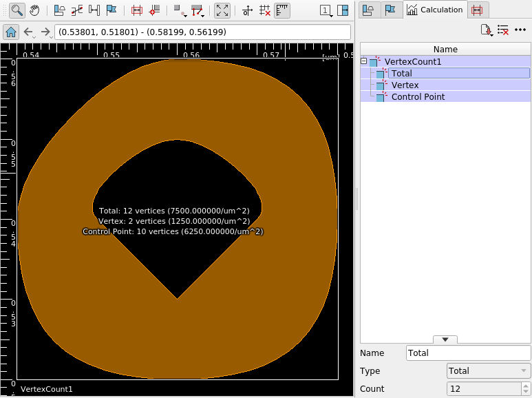
Task: Select the Total row in the tree
Action: (459, 74)
